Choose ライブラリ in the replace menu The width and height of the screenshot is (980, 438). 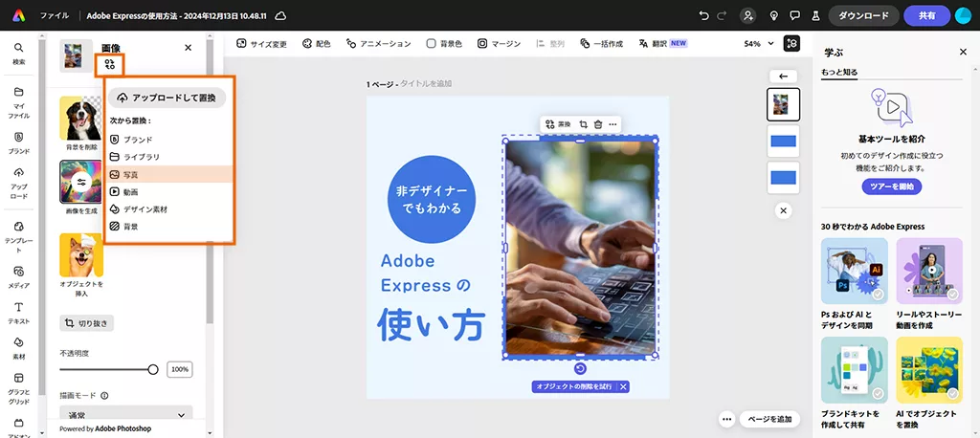coord(168,157)
